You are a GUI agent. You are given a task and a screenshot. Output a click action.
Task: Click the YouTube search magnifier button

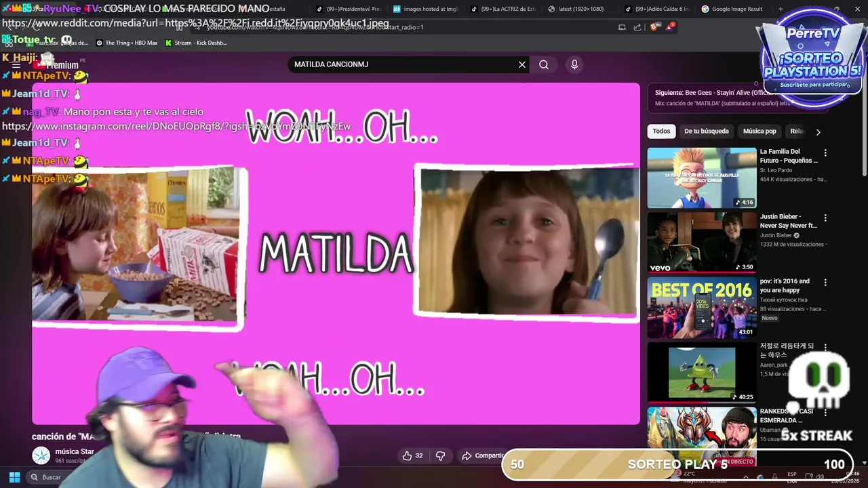[x=544, y=64]
